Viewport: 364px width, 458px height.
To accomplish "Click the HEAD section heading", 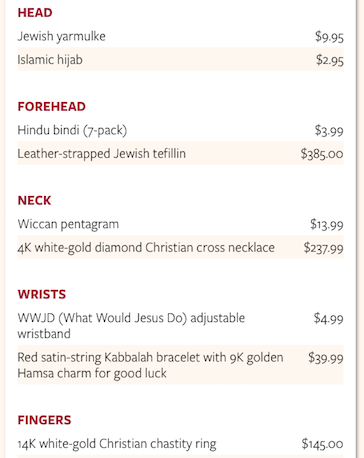I will (35, 13).
